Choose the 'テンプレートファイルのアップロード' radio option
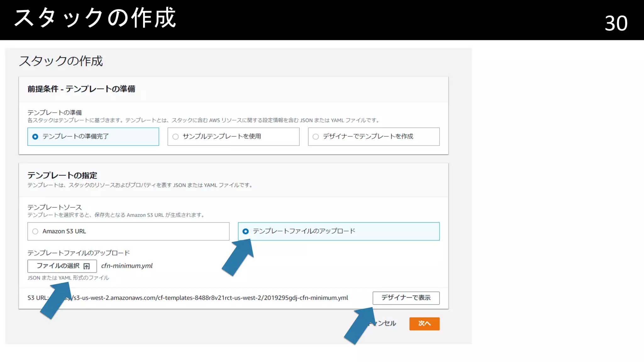The width and height of the screenshot is (644, 362). coord(246,232)
